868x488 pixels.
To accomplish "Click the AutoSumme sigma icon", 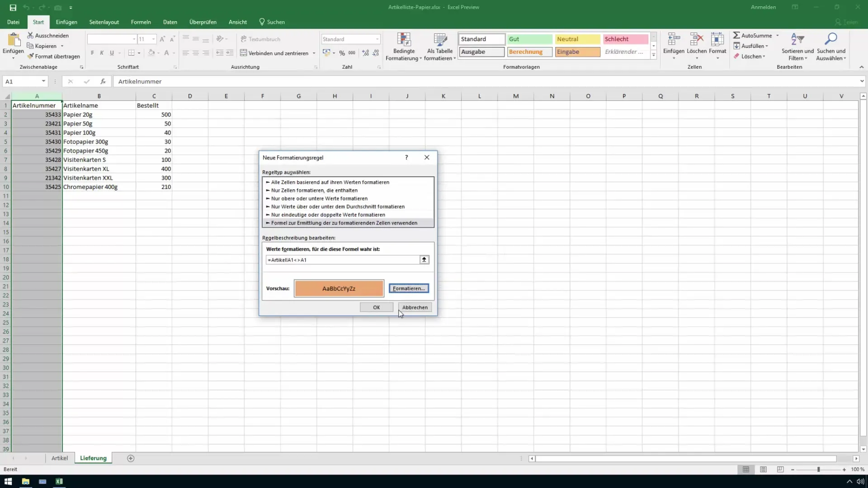I will pos(736,35).
